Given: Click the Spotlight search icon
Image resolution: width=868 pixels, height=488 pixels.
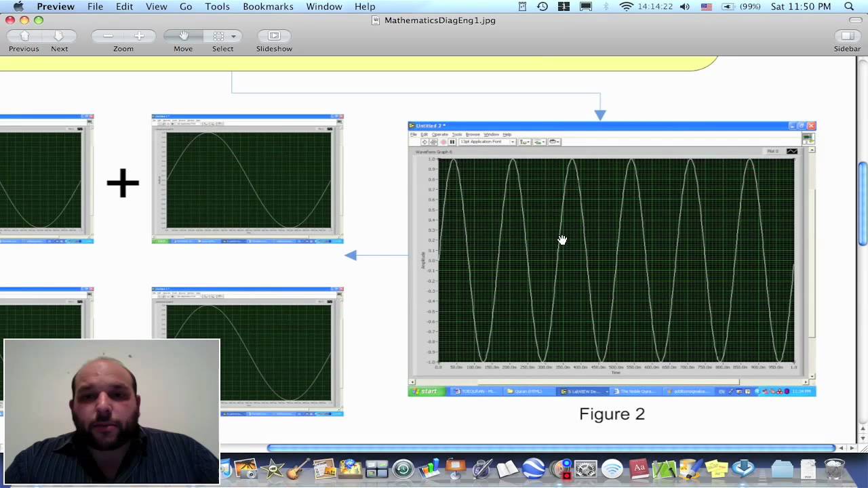Looking at the screenshot, I should point(849,7).
